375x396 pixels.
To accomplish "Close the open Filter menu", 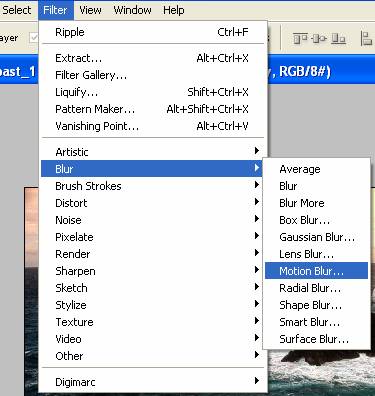I will 55,10.
